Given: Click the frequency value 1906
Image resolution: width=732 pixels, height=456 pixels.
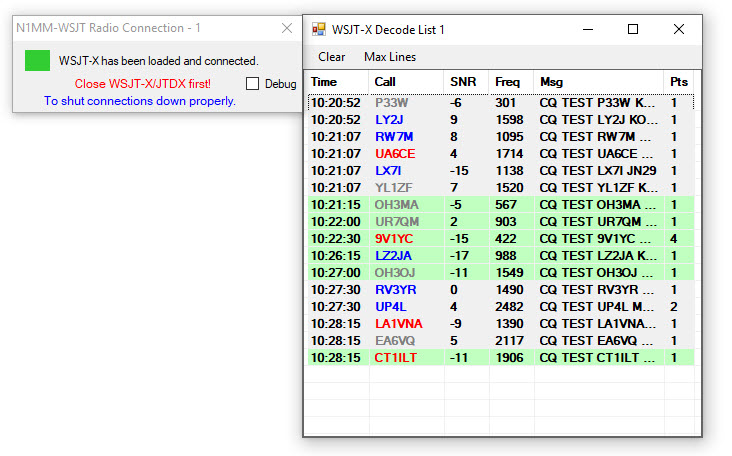Looking at the screenshot, I should pos(509,358).
